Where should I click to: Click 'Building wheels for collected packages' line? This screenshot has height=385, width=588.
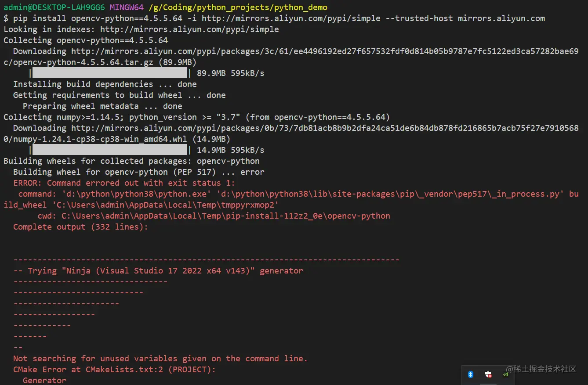[131, 161]
